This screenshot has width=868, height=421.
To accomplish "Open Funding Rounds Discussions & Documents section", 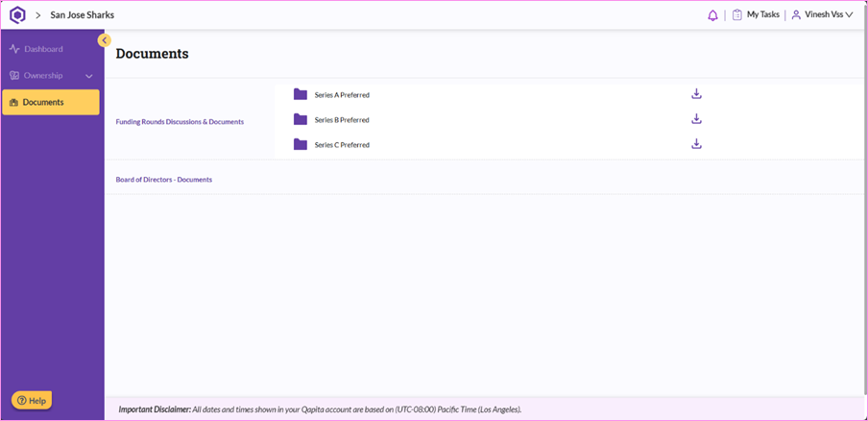I will pyautogui.click(x=180, y=122).
